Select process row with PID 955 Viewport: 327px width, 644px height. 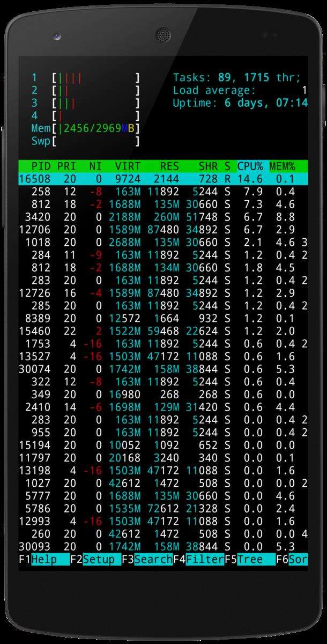point(163,433)
